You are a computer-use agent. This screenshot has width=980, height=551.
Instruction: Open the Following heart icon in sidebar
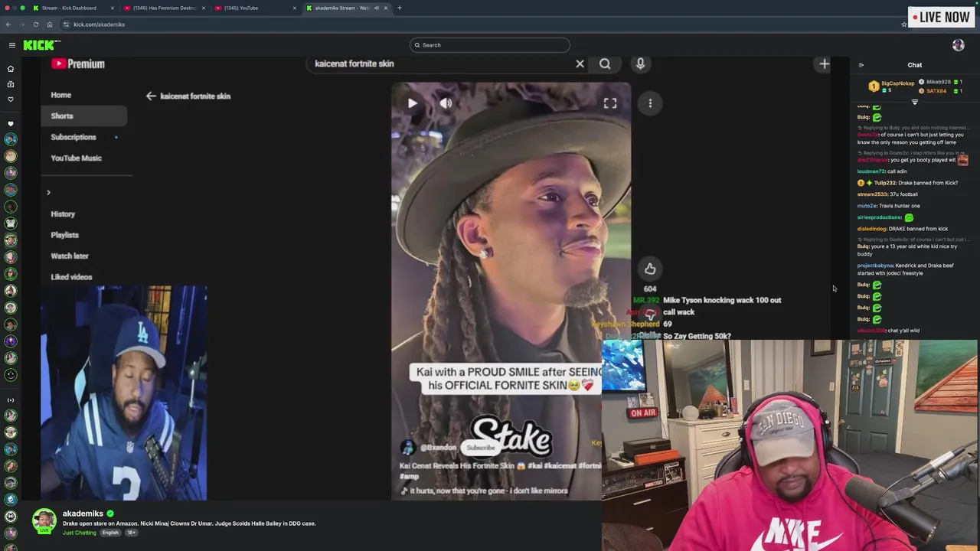pos(11,99)
